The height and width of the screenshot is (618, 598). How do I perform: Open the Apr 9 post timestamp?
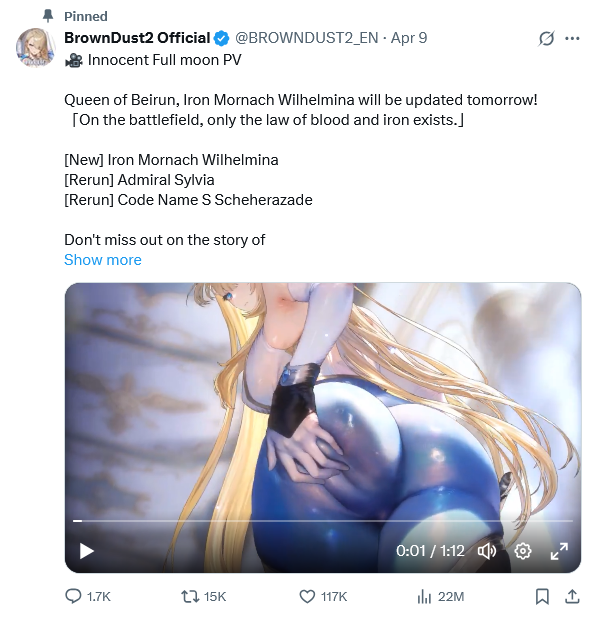409,38
